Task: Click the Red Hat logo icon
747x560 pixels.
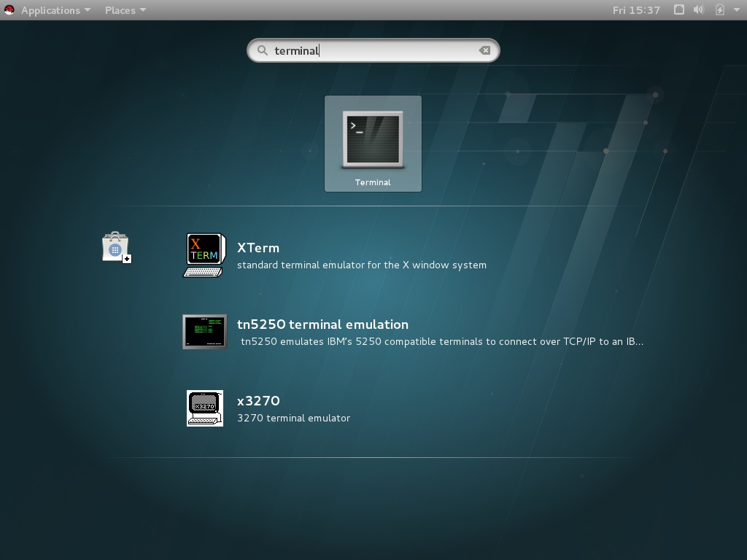Action: (9, 9)
